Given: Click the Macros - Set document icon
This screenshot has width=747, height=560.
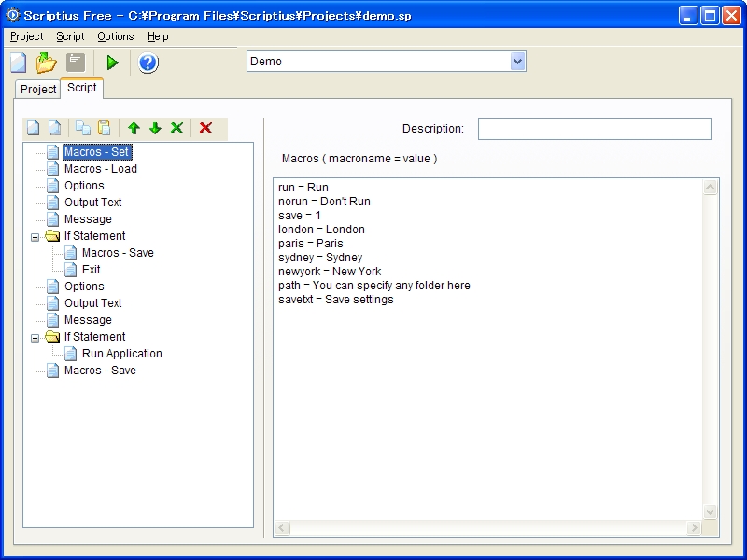Looking at the screenshot, I should tap(53, 152).
